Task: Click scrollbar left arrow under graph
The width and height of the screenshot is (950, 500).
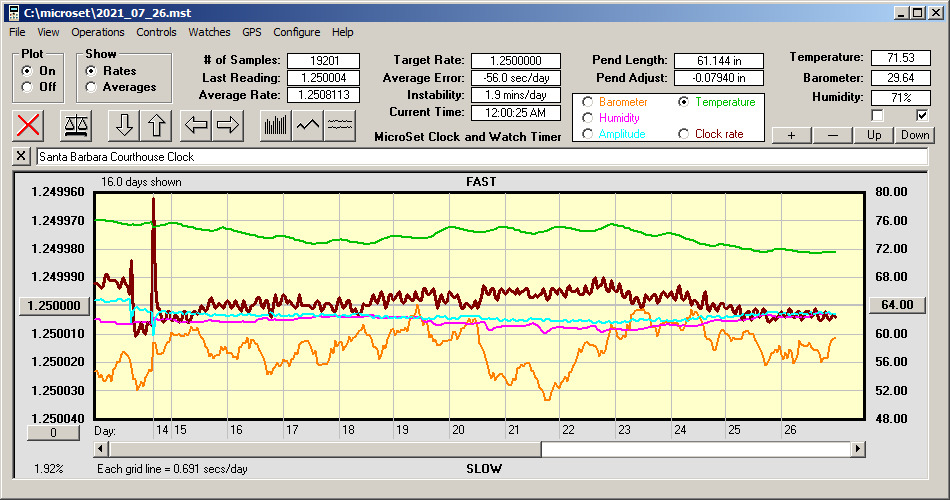Action: pyautogui.click(x=101, y=449)
